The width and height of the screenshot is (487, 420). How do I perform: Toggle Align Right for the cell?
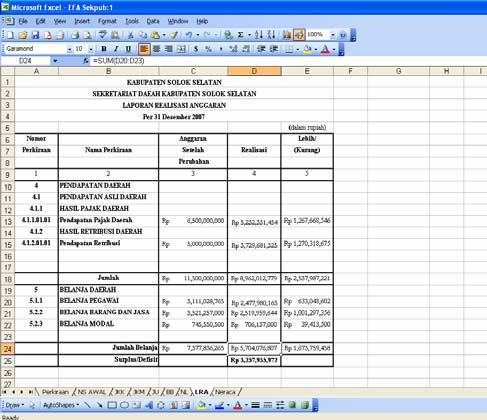169,49
